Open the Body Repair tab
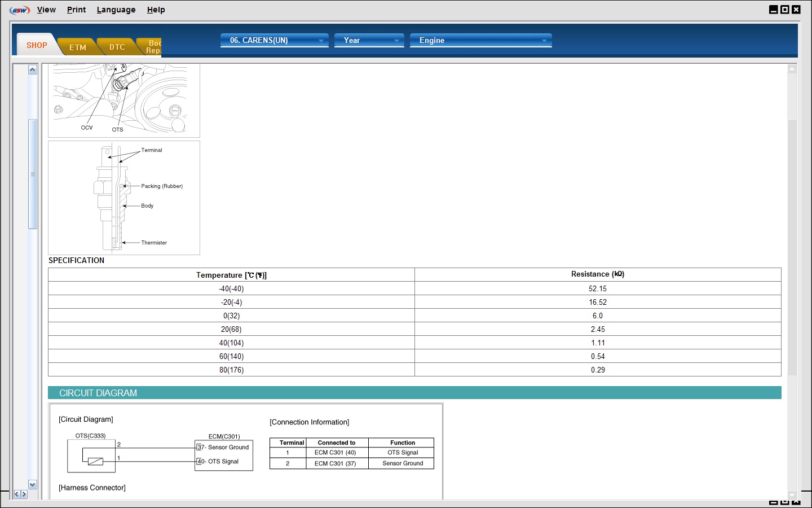Image resolution: width=812 pixels, height=508 pixels. 153,47
